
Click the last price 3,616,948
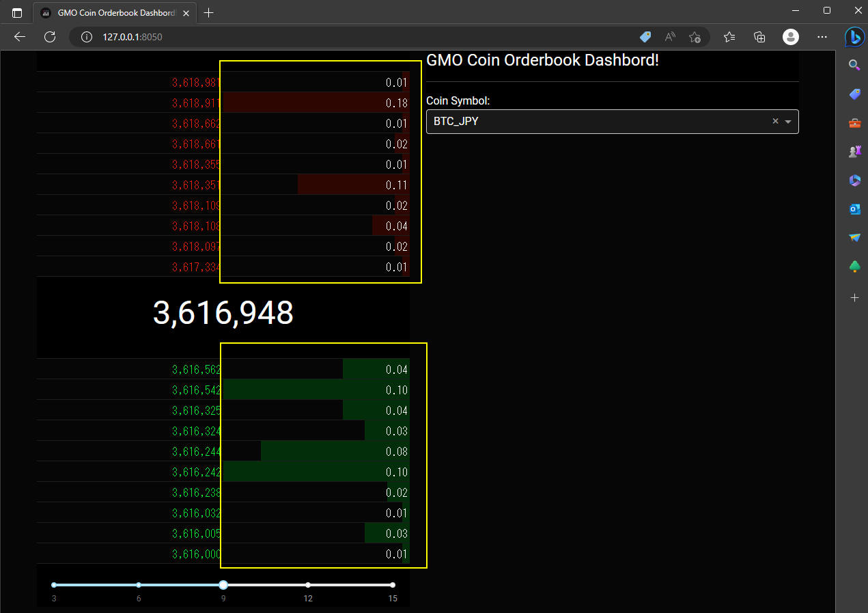(x=223, y=313)
